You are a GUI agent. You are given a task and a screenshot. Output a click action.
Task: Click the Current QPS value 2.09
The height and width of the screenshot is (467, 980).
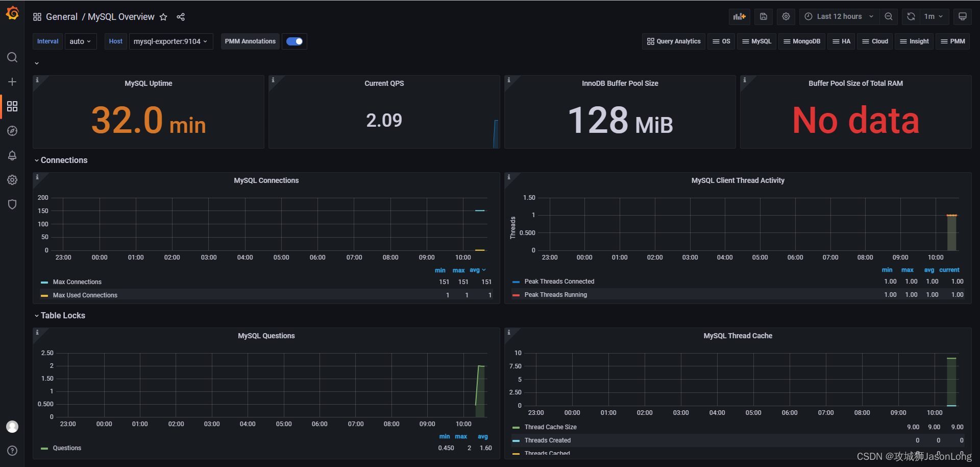384,120
